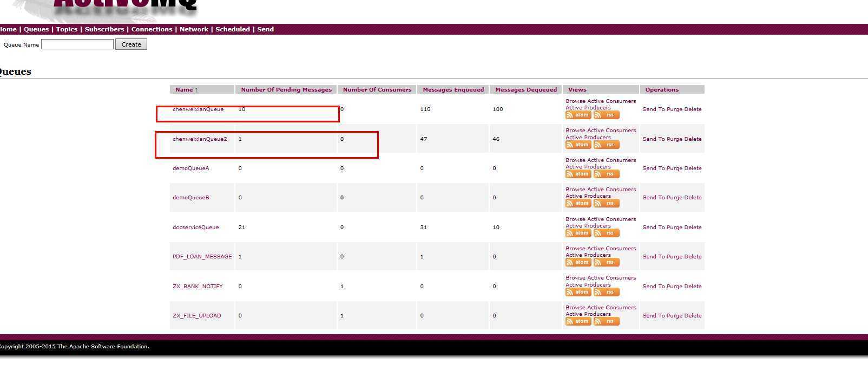Open rss feed for PDF_LOAN_MESSAGE
868x383 pixels.
point(606,262)
